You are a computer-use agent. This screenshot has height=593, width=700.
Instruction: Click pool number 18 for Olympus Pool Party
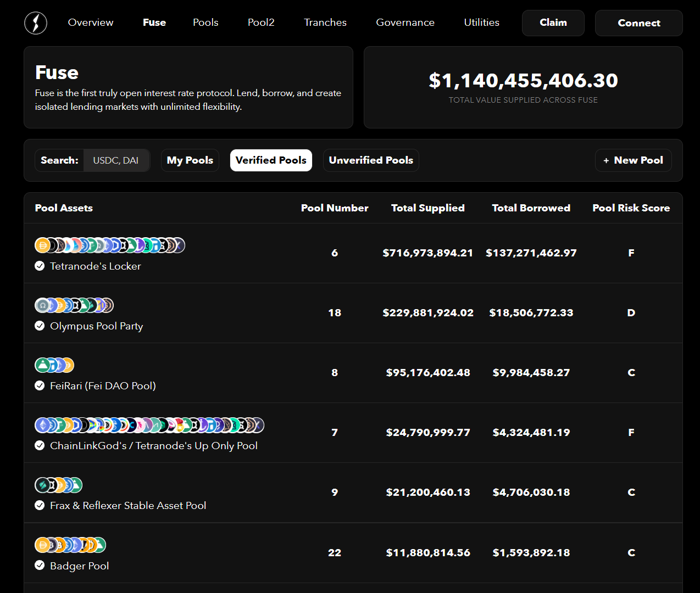tap(335, 313)
